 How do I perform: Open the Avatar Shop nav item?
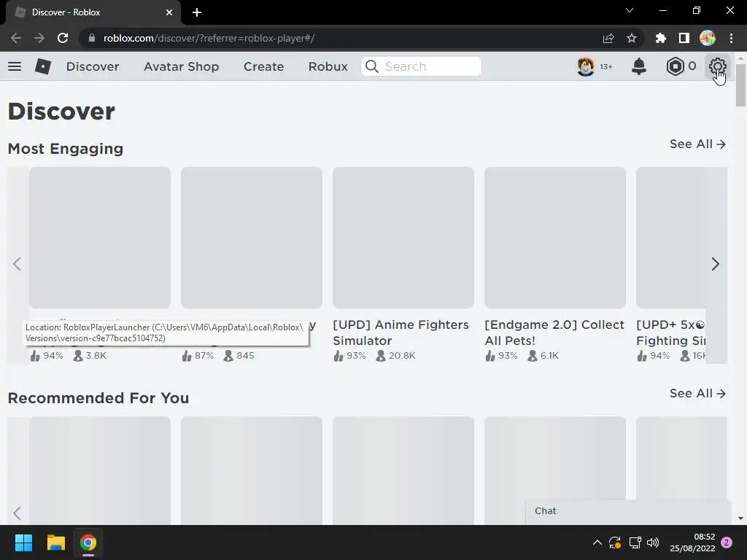(x=182, y=66)
